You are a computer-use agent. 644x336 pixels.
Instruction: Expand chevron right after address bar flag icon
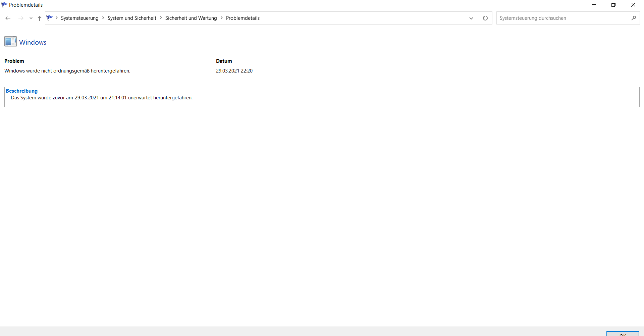pos(57,18)
